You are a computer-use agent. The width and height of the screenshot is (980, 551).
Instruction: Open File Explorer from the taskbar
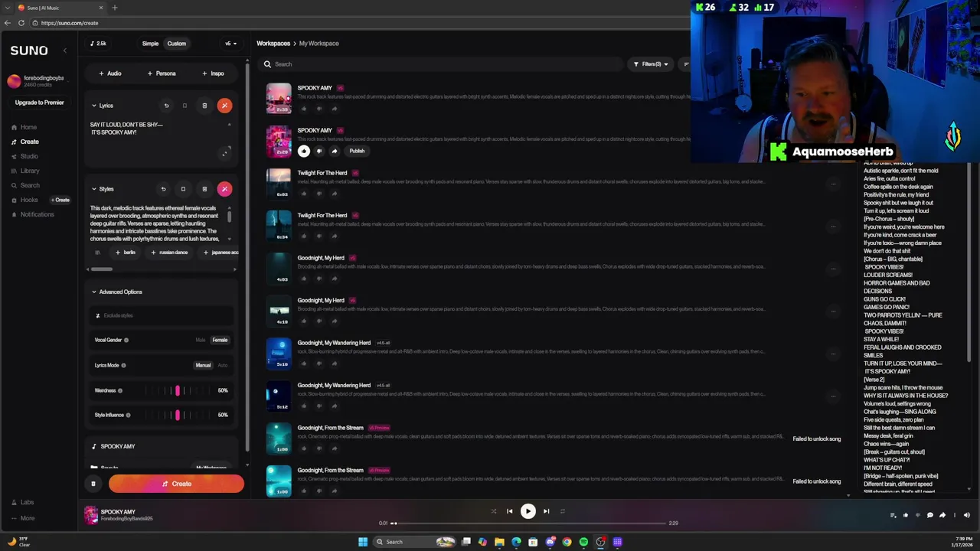499,542
